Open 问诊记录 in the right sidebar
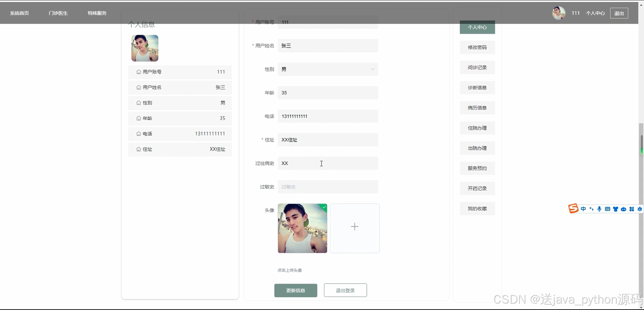 click(477, 67)
